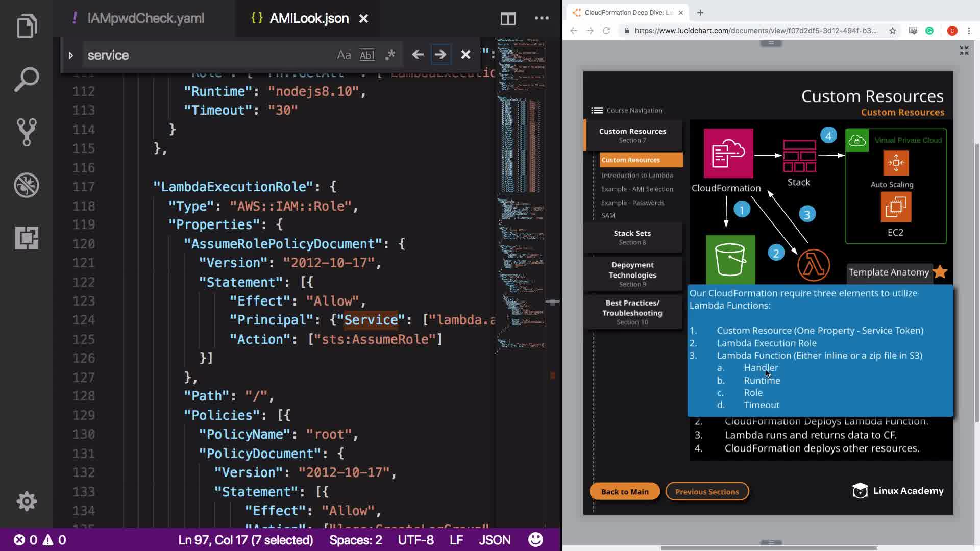Image resolution: width=980 pixels, height=551 pixels.
Task: Click the Back to Main button
Action: [x=624, y=492]
